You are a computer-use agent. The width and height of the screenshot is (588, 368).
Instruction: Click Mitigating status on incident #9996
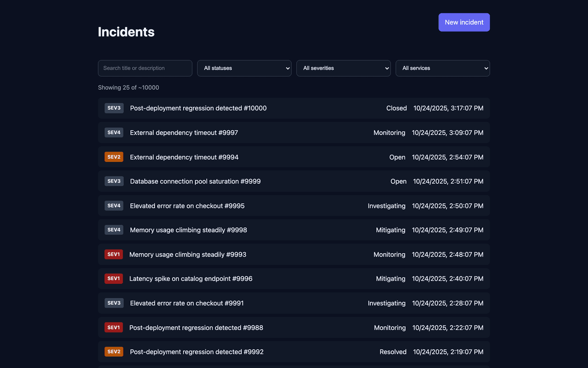391,279
